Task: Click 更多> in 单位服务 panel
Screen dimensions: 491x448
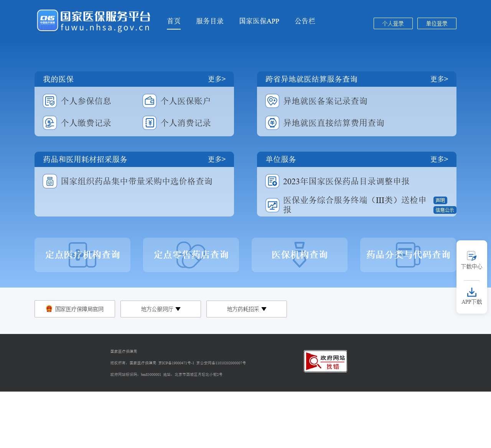Action: point(439,159)
